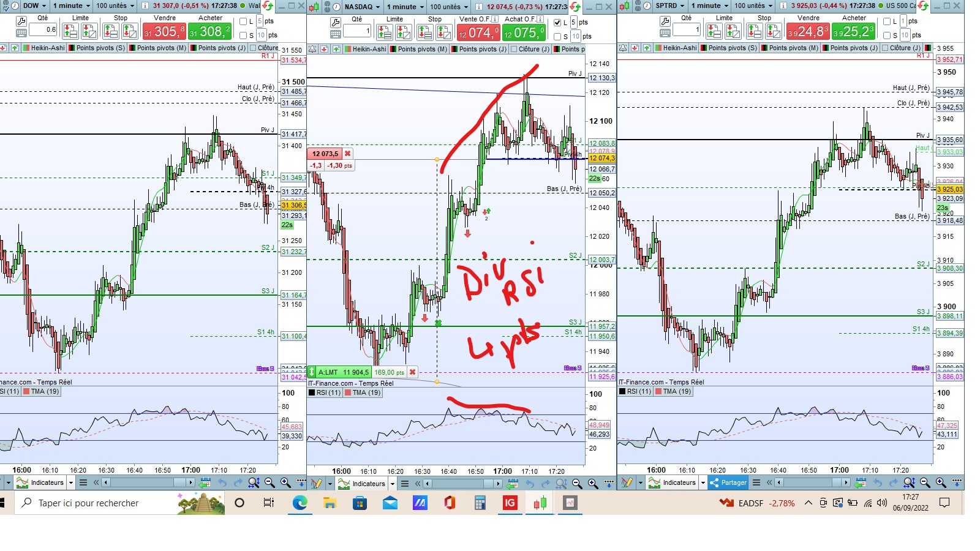Zoom in on the DOW chart
Image resolution: width=980 pixels, height=551 pixels.
[285, 482]
